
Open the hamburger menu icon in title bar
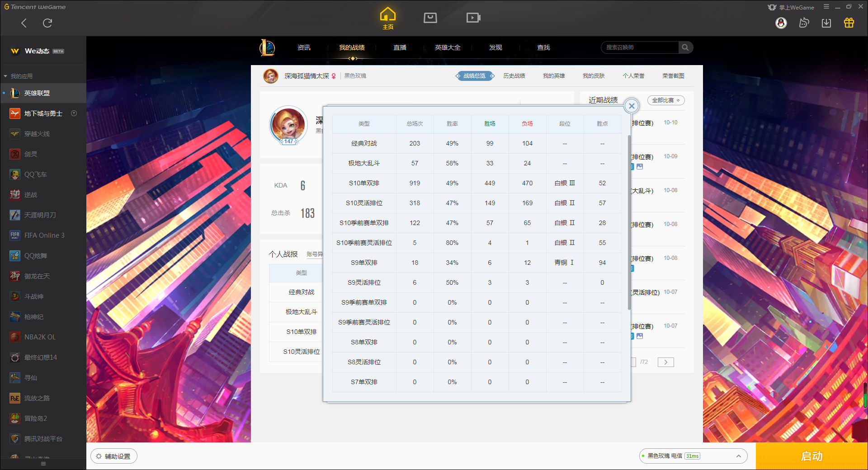click(826, 7)
